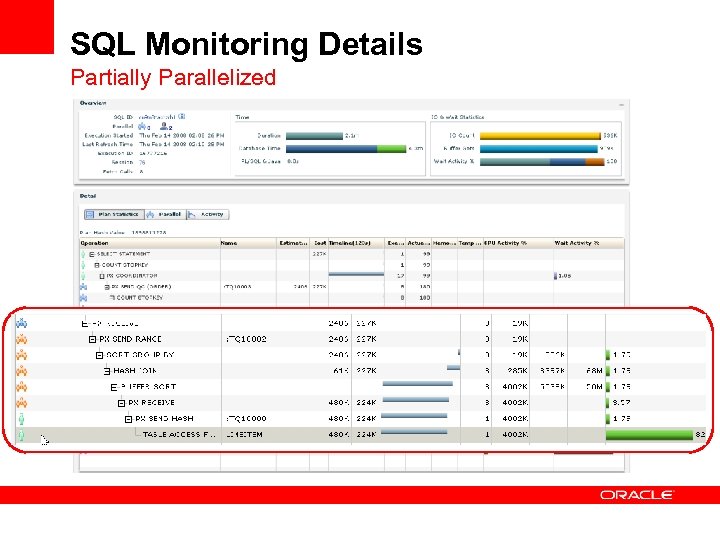This screenshot has height=540, width=720.
Task: Switch to the Parallel tab
Action: click(x=166, y=214)
